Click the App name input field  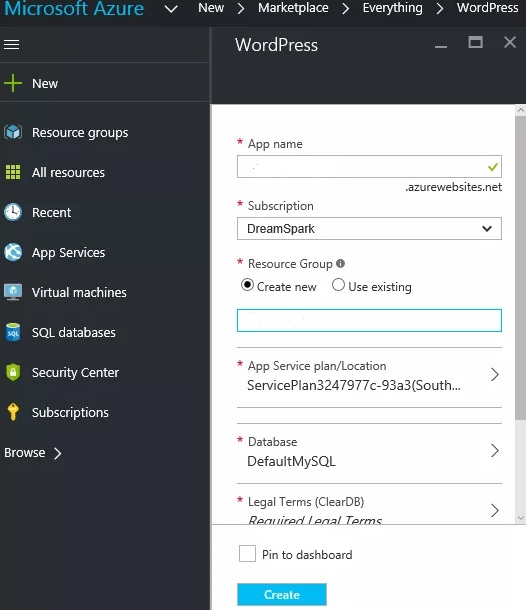pos(369,167)
